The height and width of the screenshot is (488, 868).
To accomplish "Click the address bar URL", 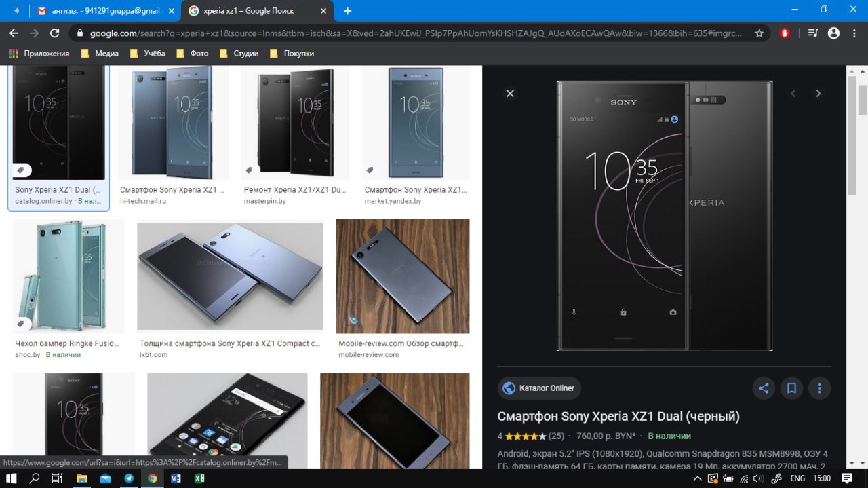I will pos(415,33).
